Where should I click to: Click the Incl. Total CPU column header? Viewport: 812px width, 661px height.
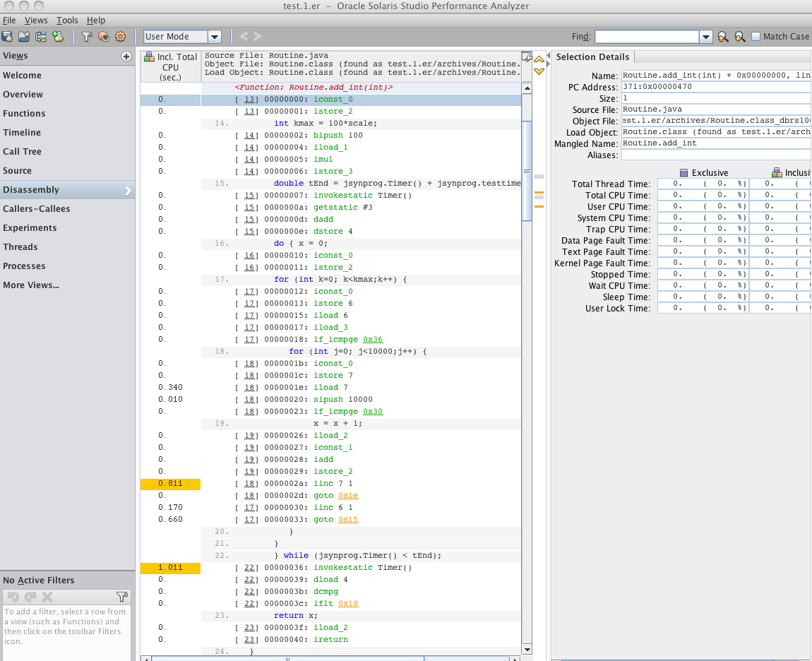(170, 67)
